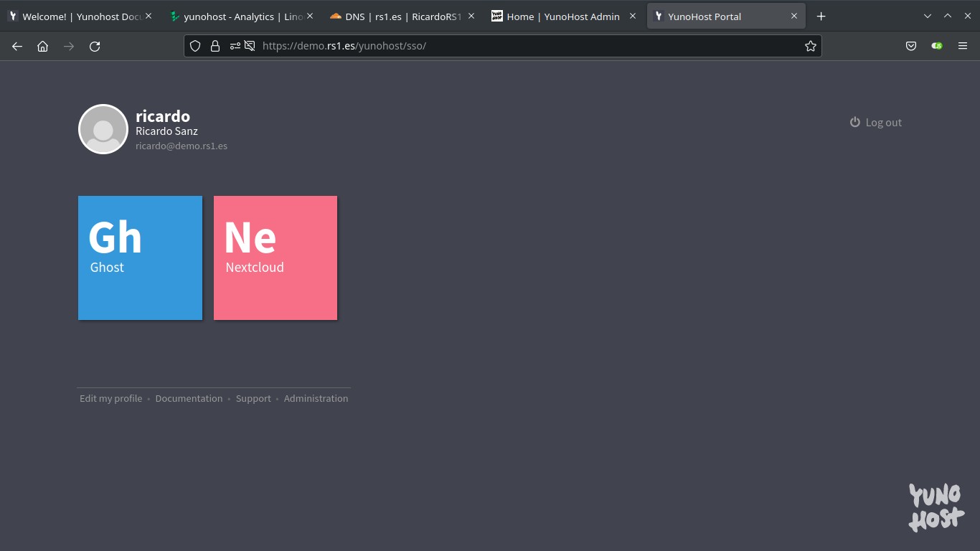980x551 pixels.
Task: Open the Support footer link
Action: 253,399
